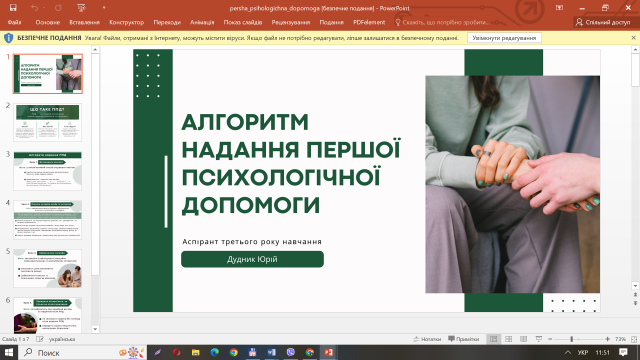This screenshot has width=640, height=360.
Task: Click the zoom slider handle
Action: [x=571, y=339]
